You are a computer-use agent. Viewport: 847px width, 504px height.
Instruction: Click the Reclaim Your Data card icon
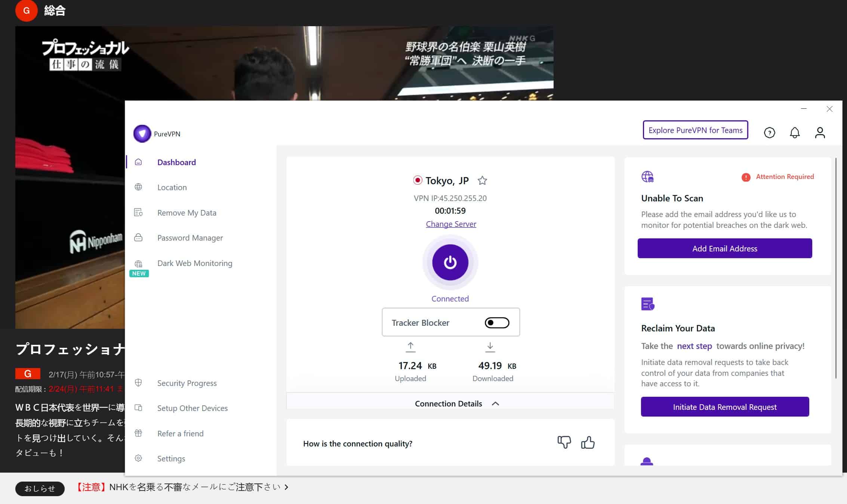click(647, 304)
